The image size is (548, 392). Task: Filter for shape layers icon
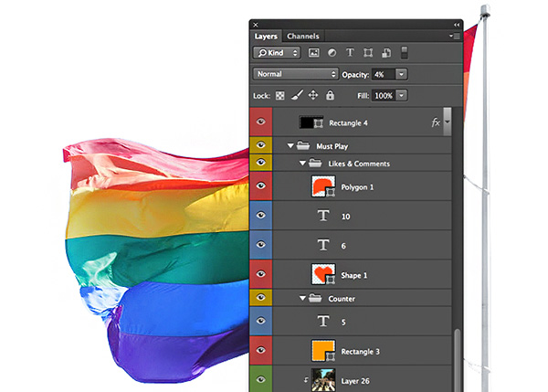click(x=366, y=53)
